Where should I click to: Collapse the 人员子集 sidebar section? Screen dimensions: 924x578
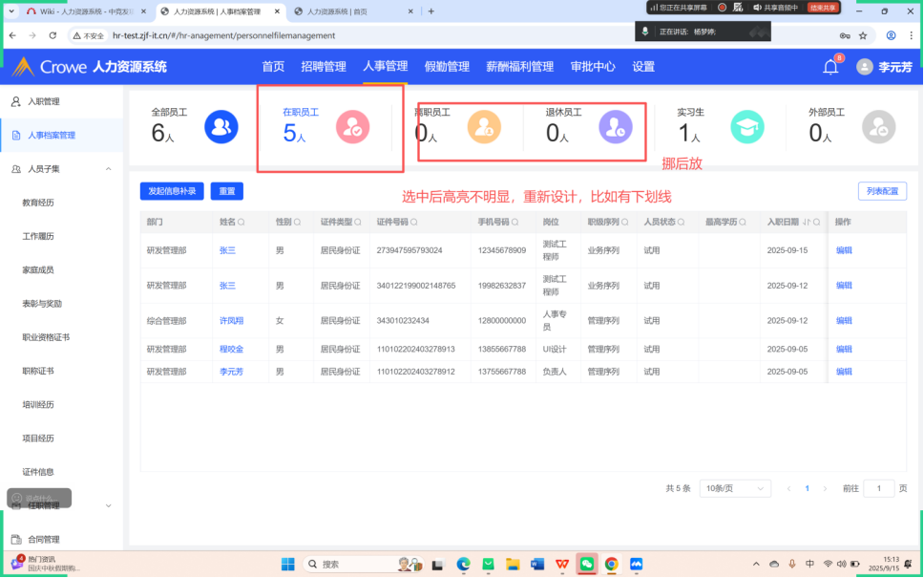click(109, 169)
